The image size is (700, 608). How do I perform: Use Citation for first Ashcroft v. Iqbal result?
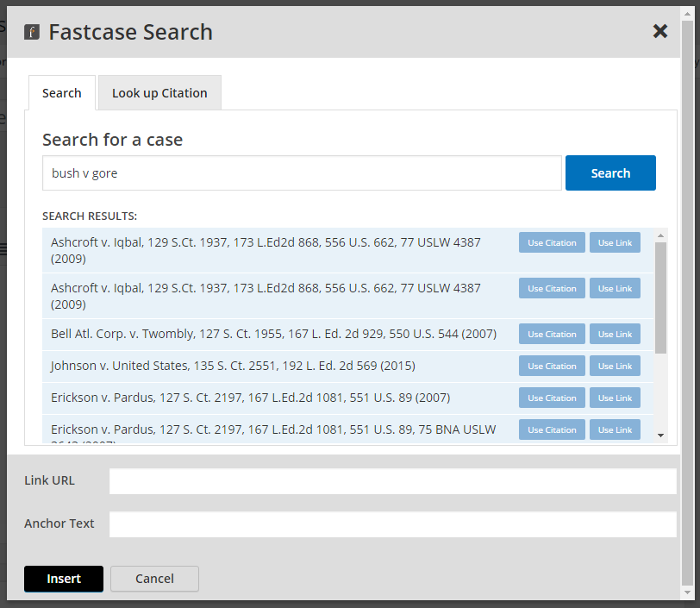tap(552, 242)
